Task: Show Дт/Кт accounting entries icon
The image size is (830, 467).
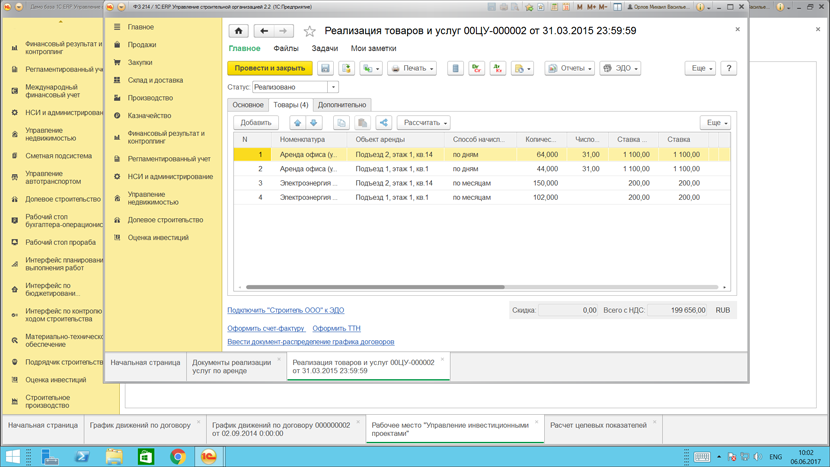Action: point(476,68)
